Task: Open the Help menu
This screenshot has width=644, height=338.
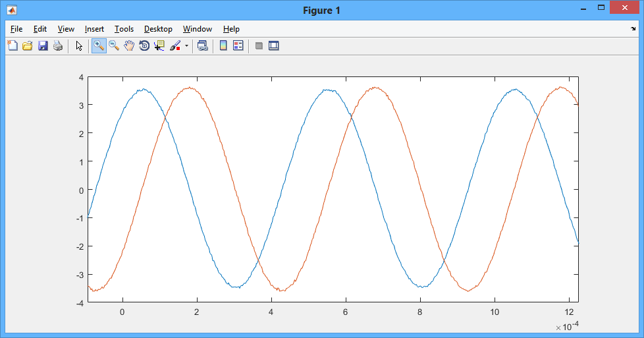Action: (231, 29)
